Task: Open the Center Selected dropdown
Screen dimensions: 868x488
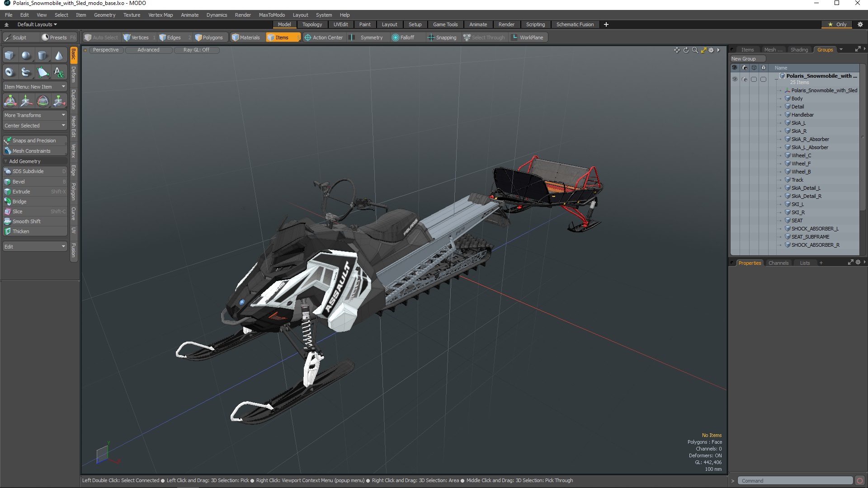Action: (x=35, y=126)
